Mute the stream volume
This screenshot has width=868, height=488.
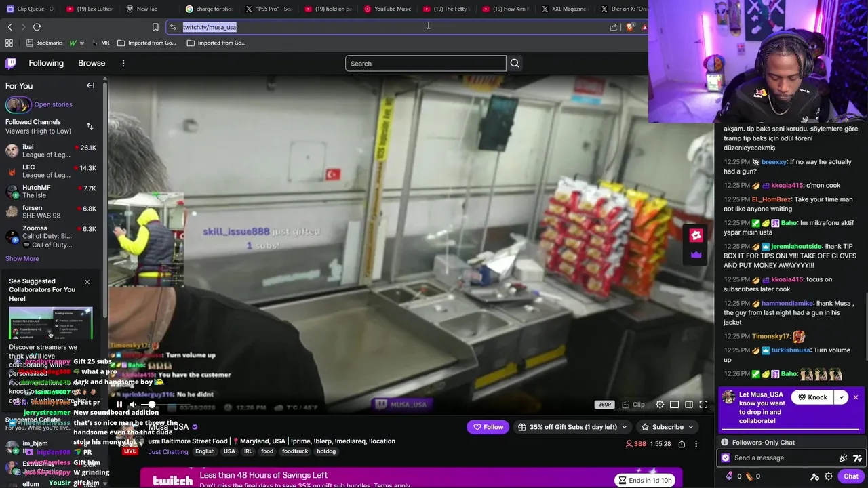point(133,405)
